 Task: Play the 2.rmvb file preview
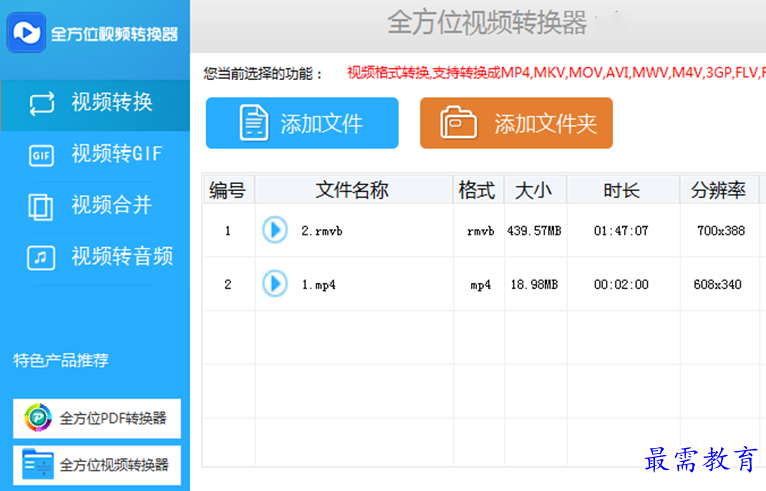(x=274, y=231)
